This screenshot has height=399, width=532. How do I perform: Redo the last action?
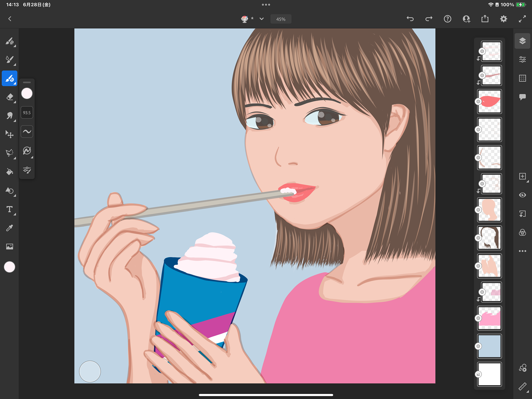coord(429,19)
